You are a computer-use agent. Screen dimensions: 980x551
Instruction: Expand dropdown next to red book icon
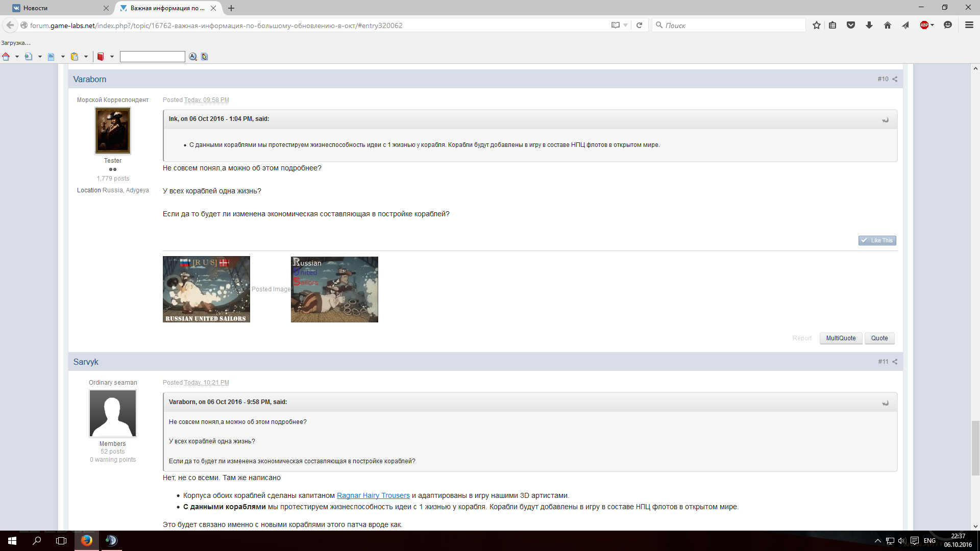coord(112,57)
